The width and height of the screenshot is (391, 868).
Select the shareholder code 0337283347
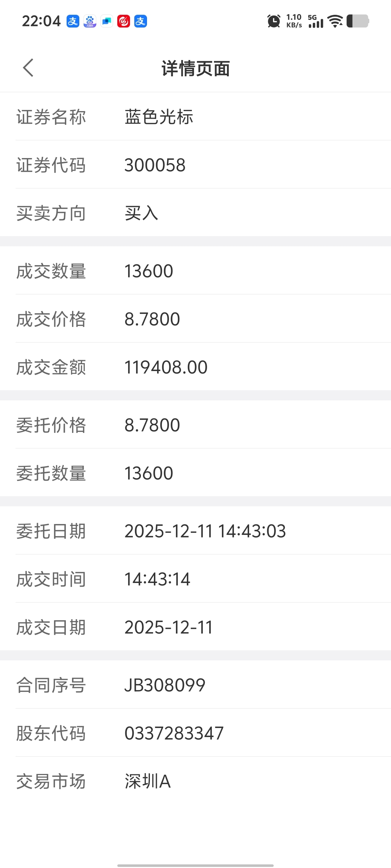click(x=174, y=733)
